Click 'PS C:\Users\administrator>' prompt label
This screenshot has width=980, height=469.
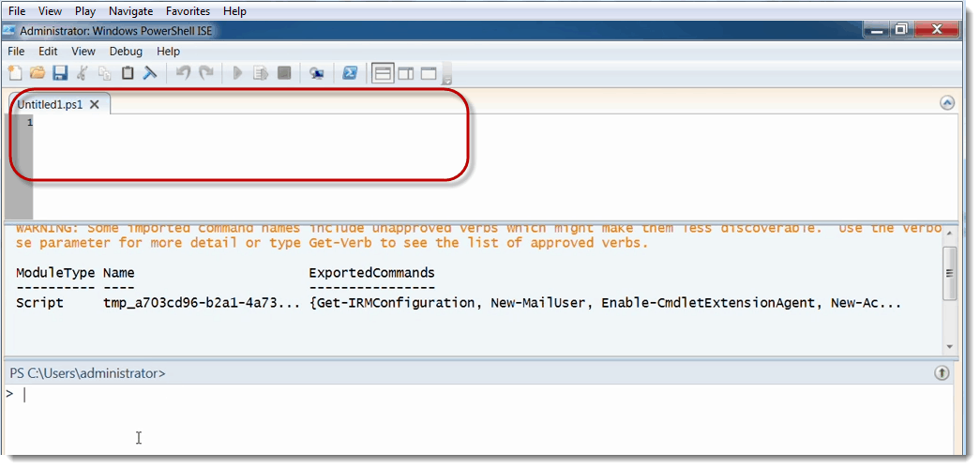(87, 373)
